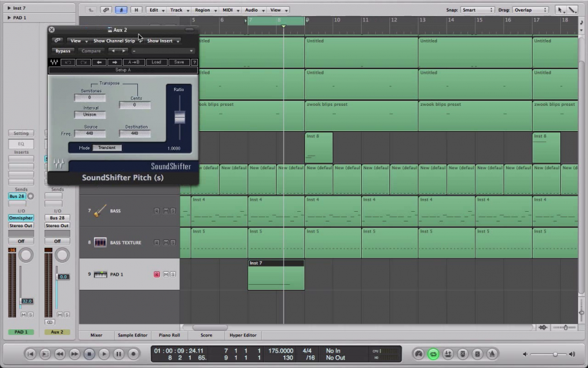Open the Region menu in the arrange toolbar
The image size is (588, 368).
[x=205, y=10]
